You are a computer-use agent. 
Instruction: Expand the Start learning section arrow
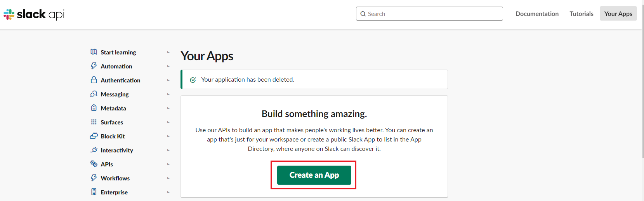168,52
